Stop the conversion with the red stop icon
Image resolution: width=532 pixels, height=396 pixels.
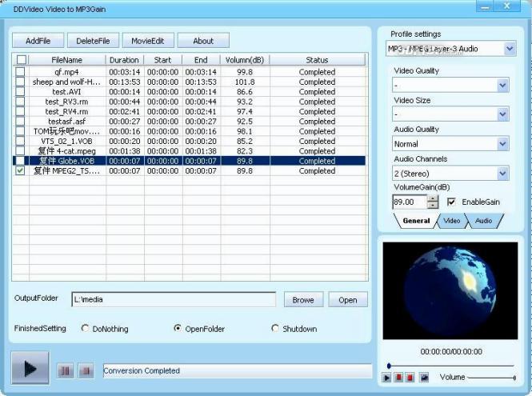pyautogui.click(x=86, y=371)
